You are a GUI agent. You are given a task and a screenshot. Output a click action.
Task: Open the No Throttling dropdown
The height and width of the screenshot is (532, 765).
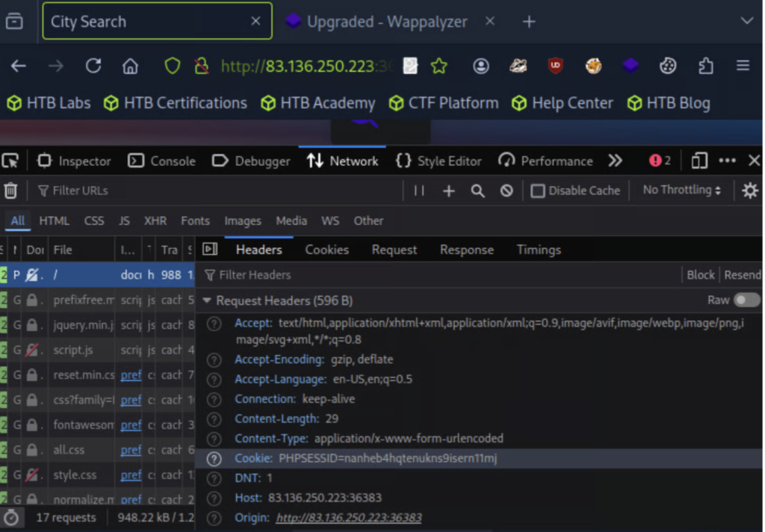click(x=678, y=190)
